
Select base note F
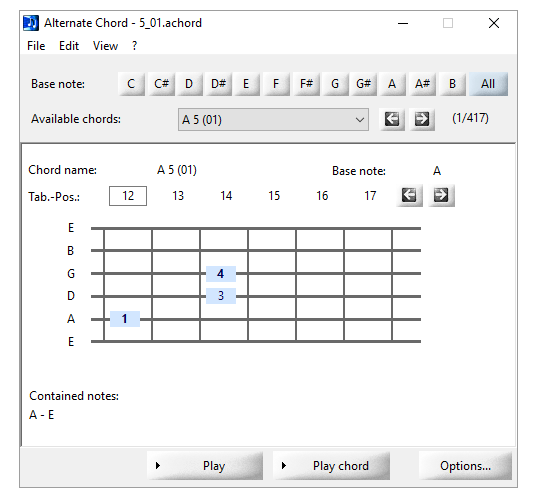[276, 84]
